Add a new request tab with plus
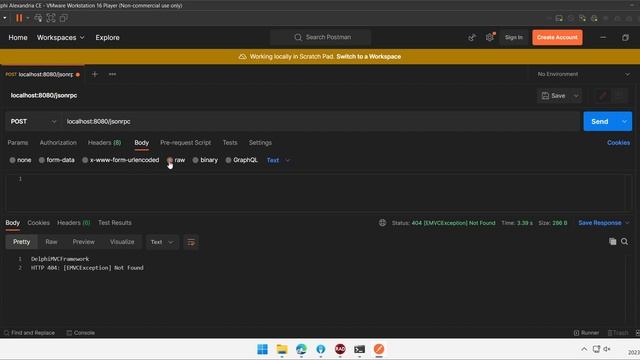The image size is (640, 360). tap(95, 74)
